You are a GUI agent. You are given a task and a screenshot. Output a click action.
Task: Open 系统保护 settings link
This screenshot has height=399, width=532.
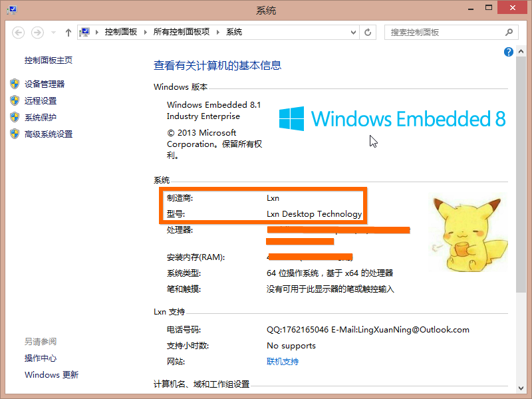(41, 118)
